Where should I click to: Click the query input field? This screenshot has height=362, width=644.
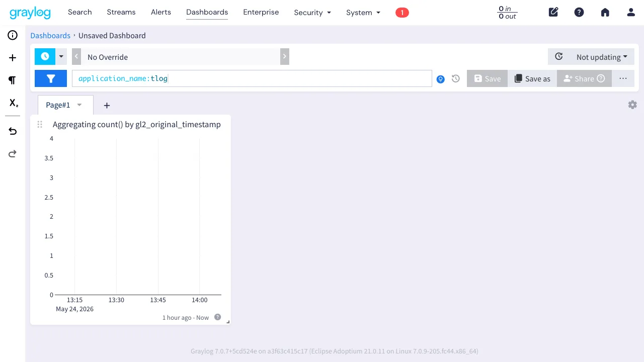tap(252, 78)
